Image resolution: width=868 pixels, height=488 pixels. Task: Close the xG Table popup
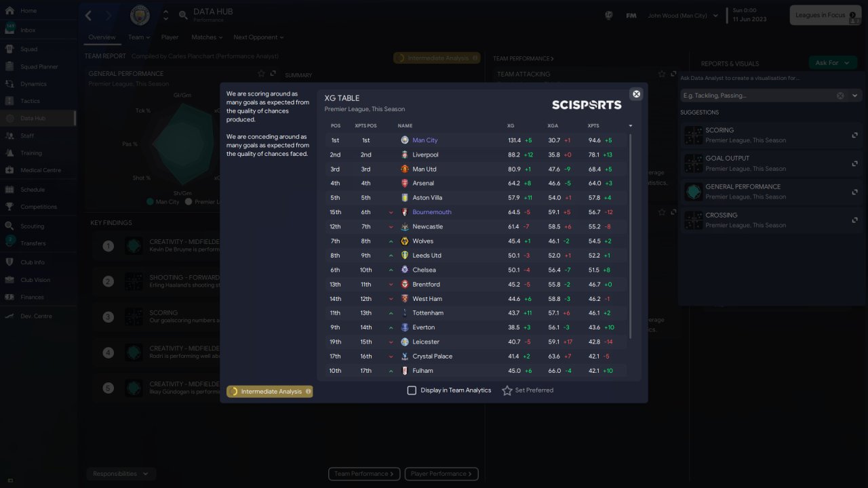pyautogui.click(x=636, y=94)
